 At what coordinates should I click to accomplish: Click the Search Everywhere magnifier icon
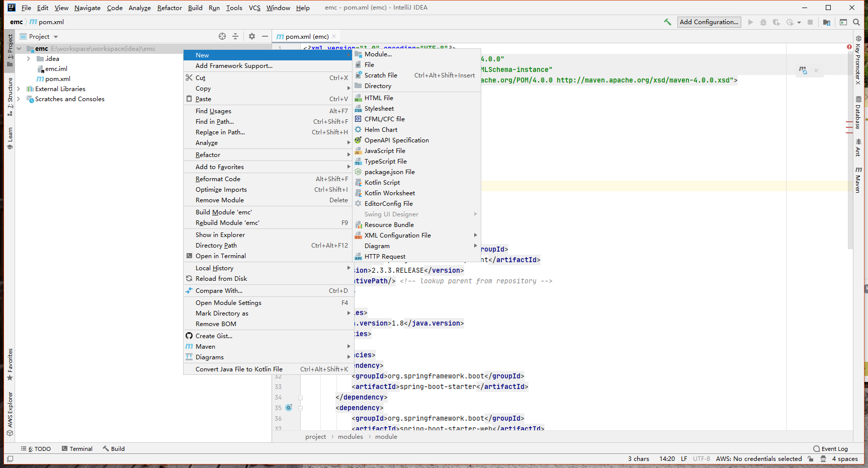click(x=856, y=22)
